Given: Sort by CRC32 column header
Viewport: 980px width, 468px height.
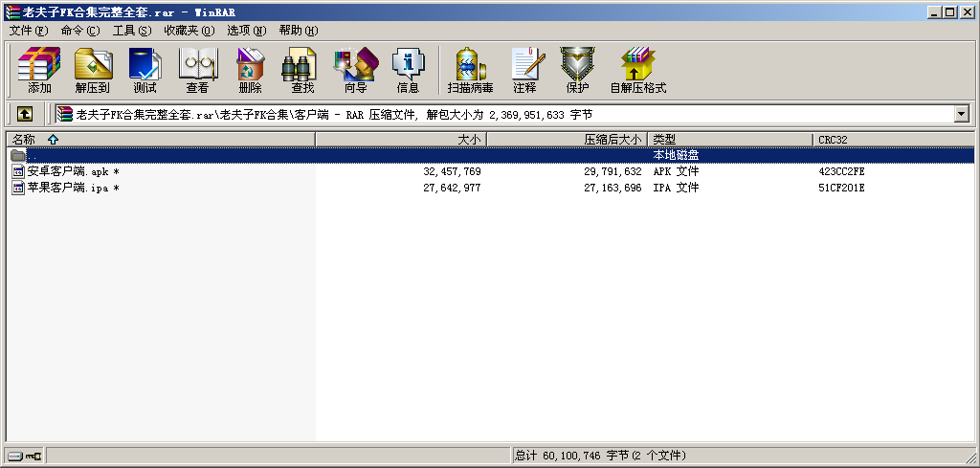Looking at the screenshot, I should [894, 140].
